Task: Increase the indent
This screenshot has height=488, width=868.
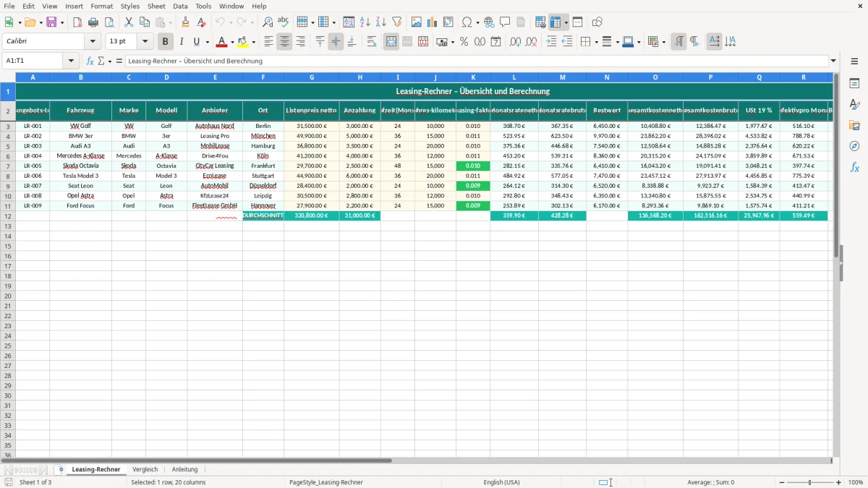Action: coord(551,42)
